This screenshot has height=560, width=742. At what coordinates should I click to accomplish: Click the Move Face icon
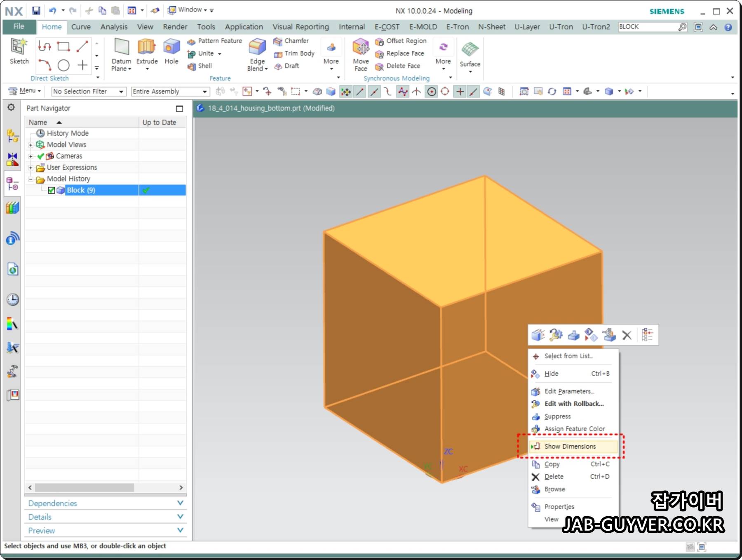click(361, 47)
